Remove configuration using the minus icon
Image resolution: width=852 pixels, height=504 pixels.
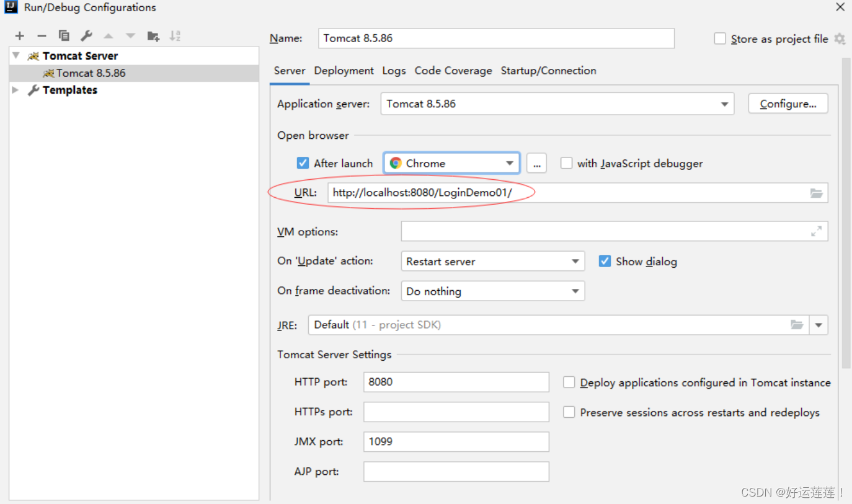click(x=42, y=36)
